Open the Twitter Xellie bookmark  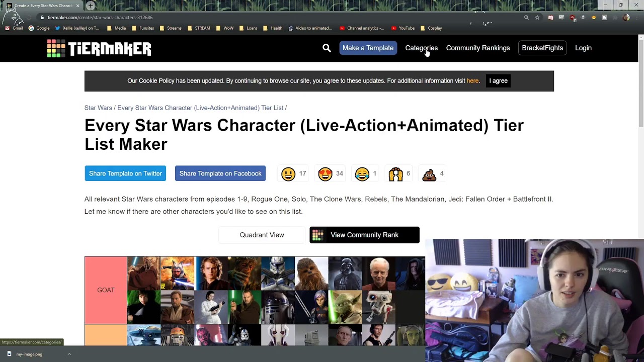click(x=77, y=28)
